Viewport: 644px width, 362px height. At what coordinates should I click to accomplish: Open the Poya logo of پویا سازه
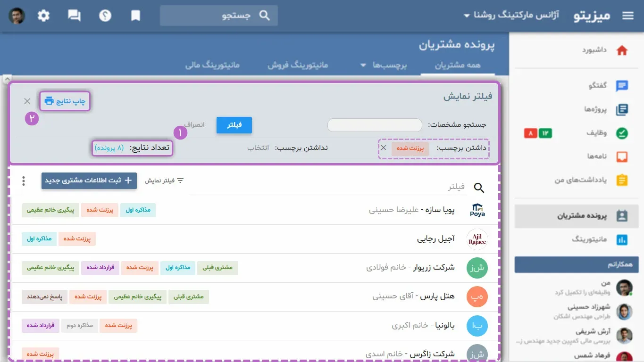pyautogui.click(x=477, y=210)
